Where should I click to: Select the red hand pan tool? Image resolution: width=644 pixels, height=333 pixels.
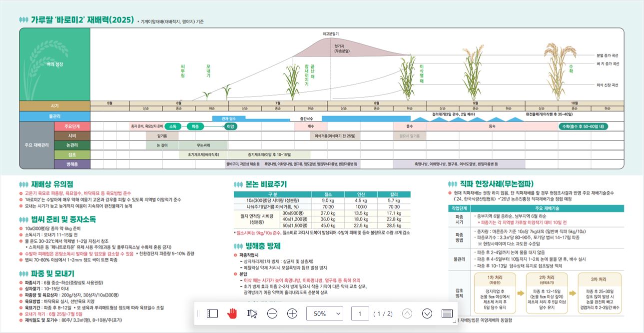[232, 313]
